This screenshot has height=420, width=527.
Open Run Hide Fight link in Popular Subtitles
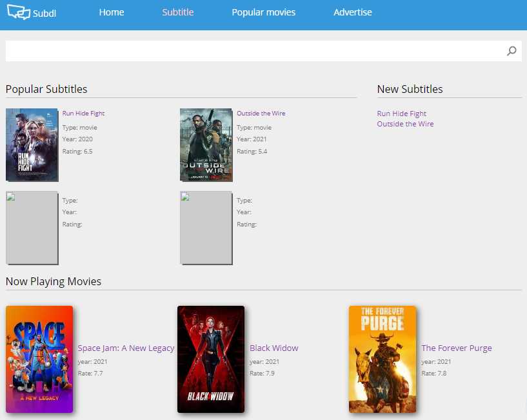(83, 114)
